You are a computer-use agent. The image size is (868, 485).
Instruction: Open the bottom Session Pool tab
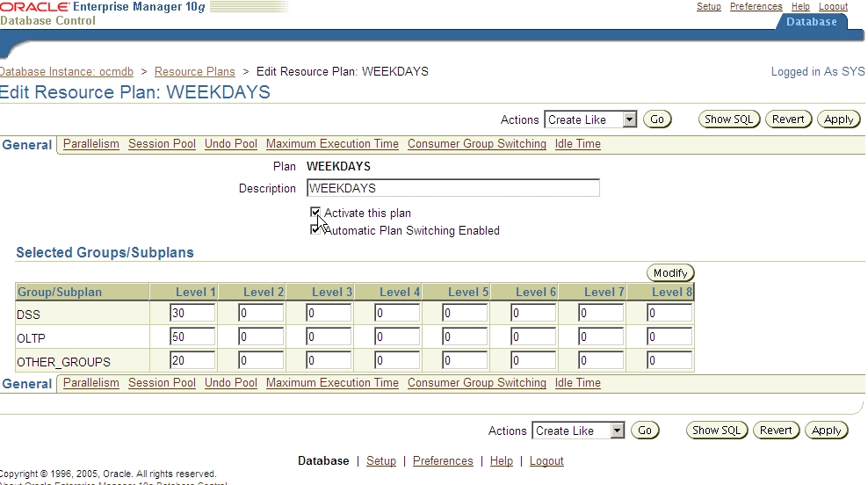pyautogui.click(x=163, y=383)
